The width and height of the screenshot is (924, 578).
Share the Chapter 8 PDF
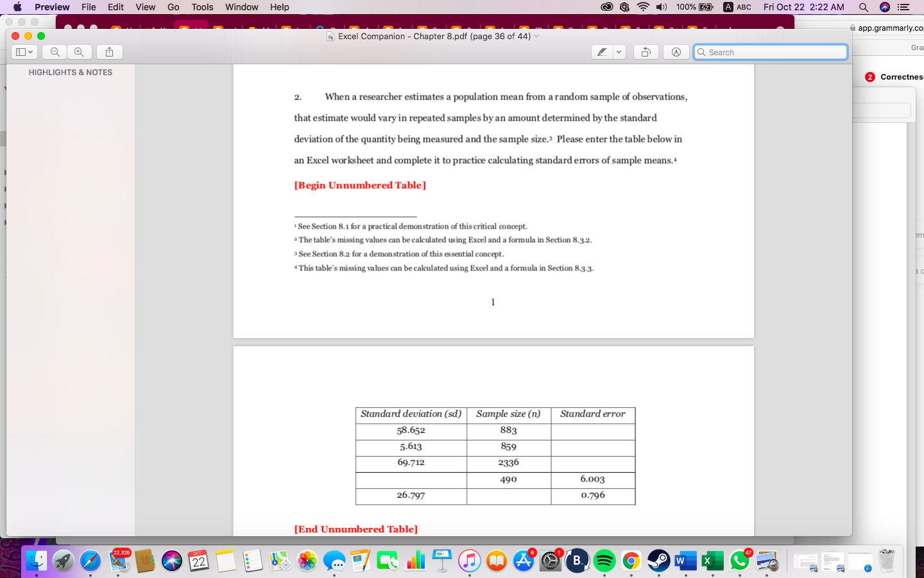point(109,52)
